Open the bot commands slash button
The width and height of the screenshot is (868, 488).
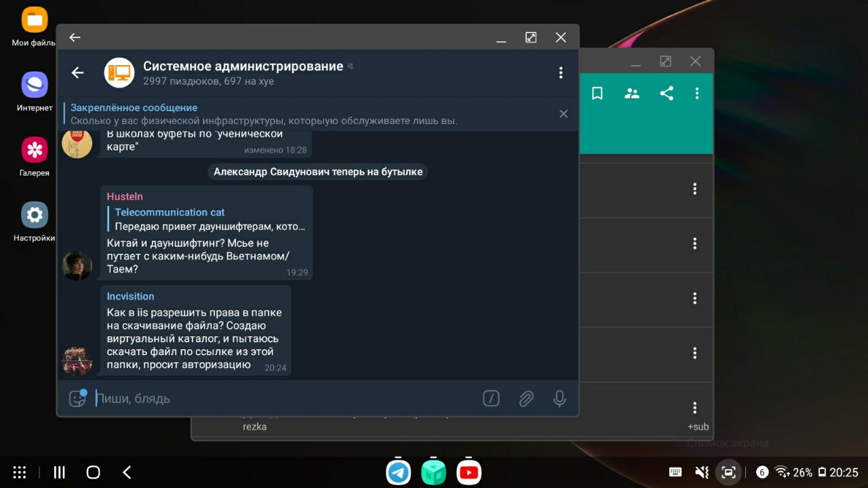click(x=491, y=399)
